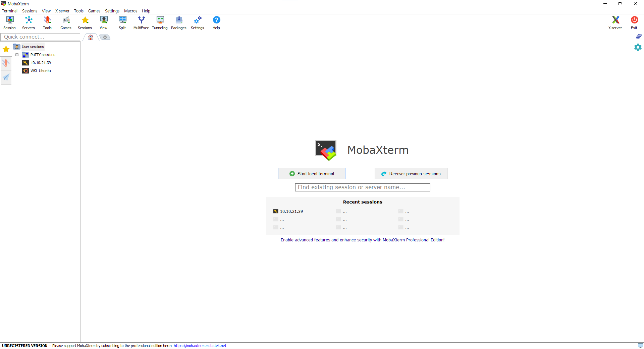The height and width of the screenshot is (349, 644).
Task: Select the Tools sidebar tab icon
Action: pyautogui.click(x=6, y=63)
